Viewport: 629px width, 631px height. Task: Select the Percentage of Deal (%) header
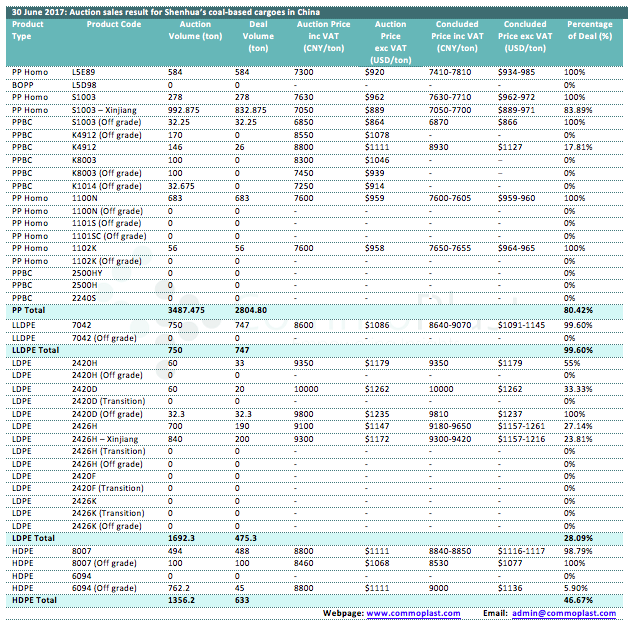point(590,30)
